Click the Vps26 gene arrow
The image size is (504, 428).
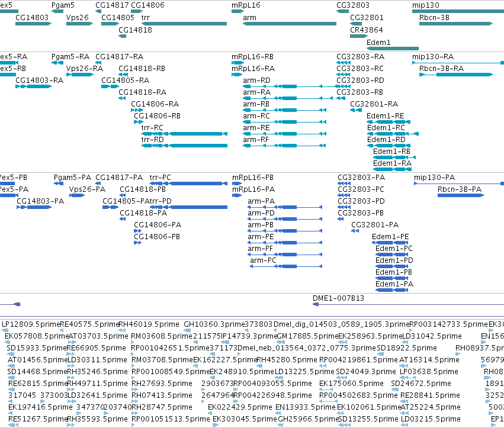point(79,24)
